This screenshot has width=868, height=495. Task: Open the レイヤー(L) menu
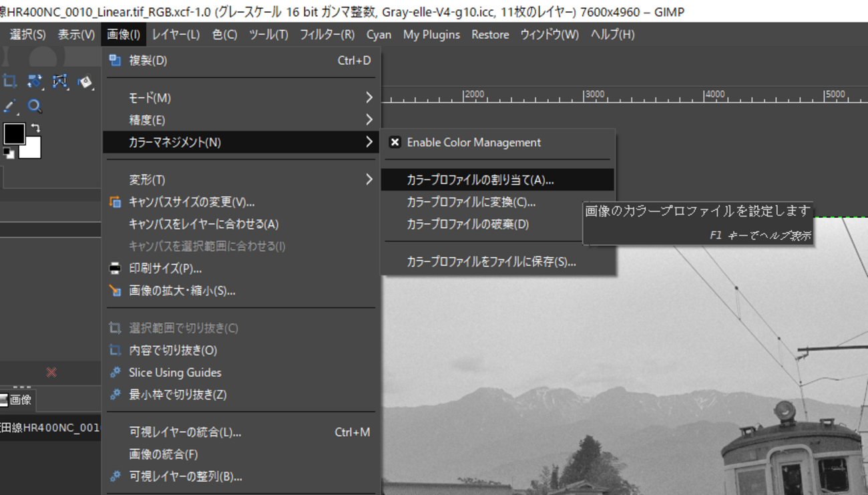pos(176,35)
